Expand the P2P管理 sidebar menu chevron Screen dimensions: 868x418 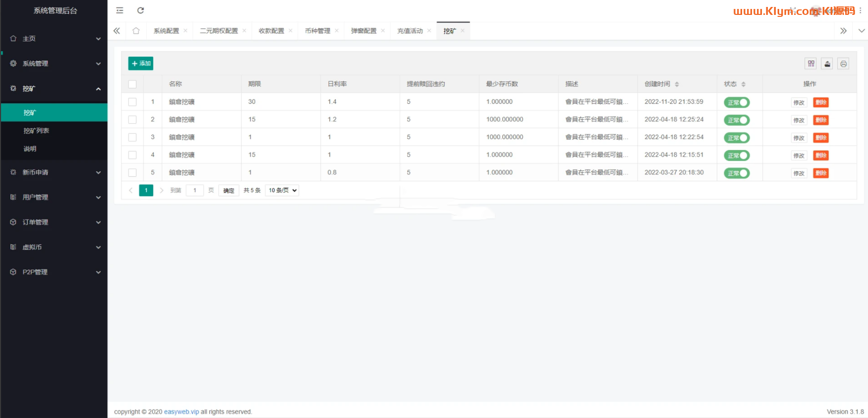tap(98, 272)
